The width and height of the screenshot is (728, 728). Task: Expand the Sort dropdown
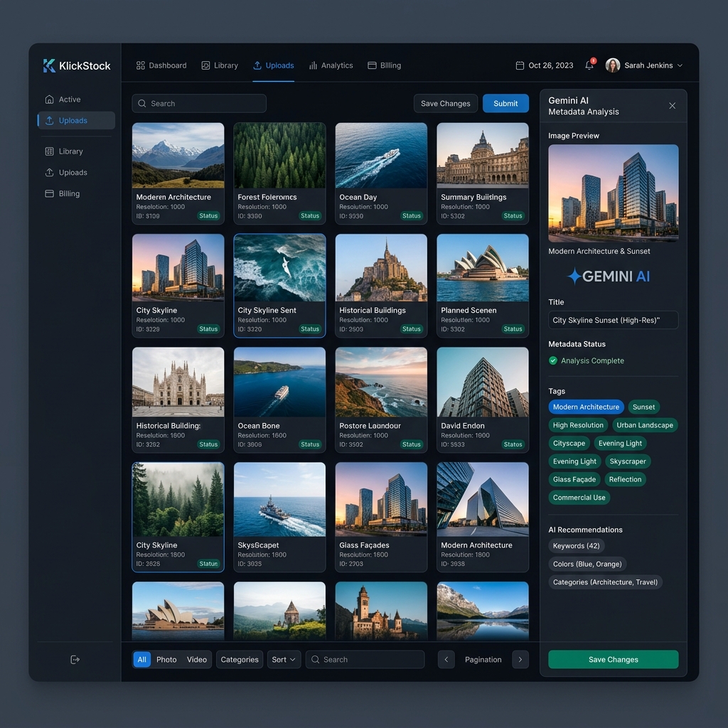[284, 660]
